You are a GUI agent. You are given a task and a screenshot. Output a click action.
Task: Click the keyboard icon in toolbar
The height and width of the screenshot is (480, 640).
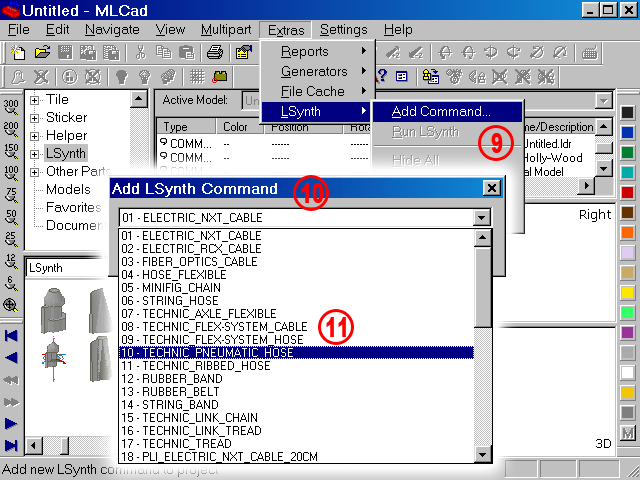point(589,53)
